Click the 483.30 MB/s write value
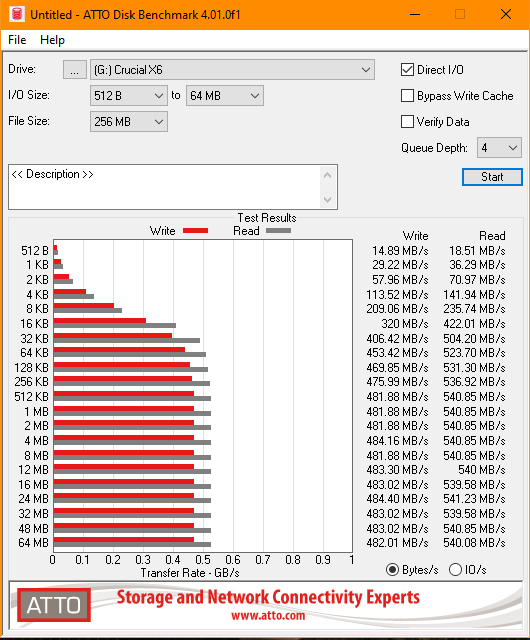The width and height of the screenshot is (530, 640). (x=397, y=470)
